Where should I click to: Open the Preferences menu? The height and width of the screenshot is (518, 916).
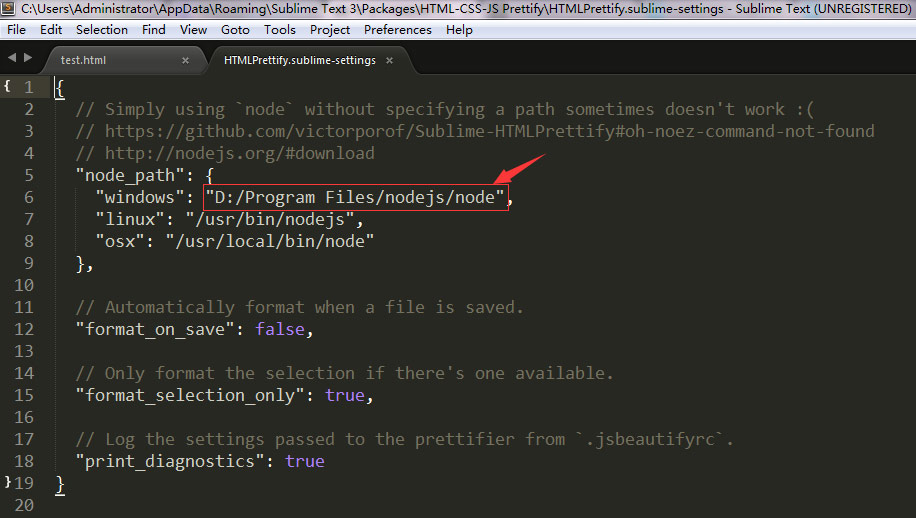coord(398,30)
